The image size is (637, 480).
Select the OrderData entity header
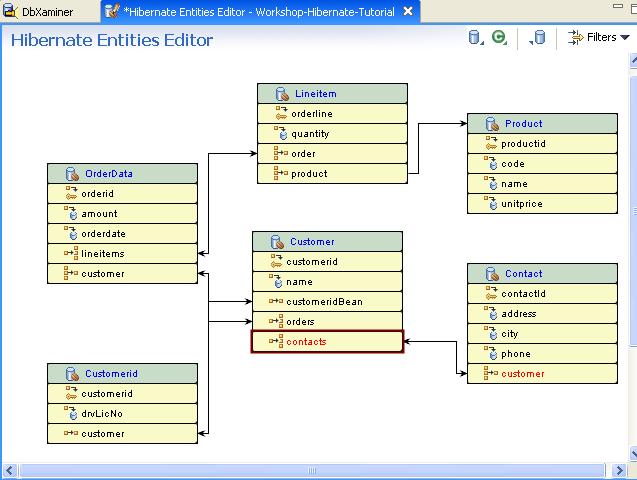point(122,173)
